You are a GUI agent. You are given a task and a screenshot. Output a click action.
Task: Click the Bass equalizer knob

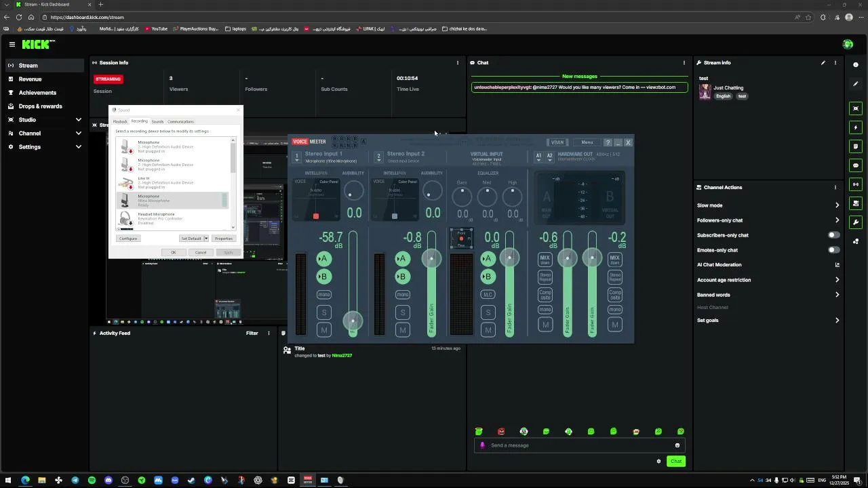point(462,197)
